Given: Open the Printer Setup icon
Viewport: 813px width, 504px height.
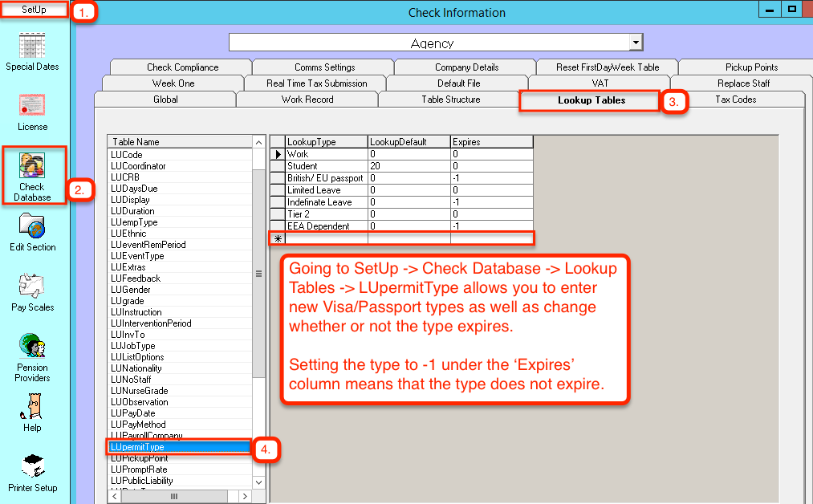Looking at the screenshot, I should coord(32,466).
